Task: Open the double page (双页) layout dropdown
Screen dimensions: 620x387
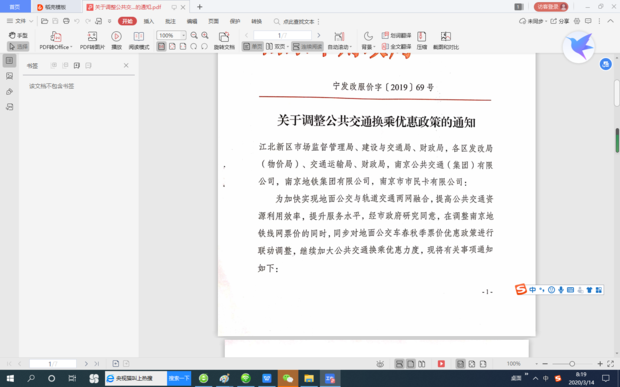Action: click(x=277, y=47)
